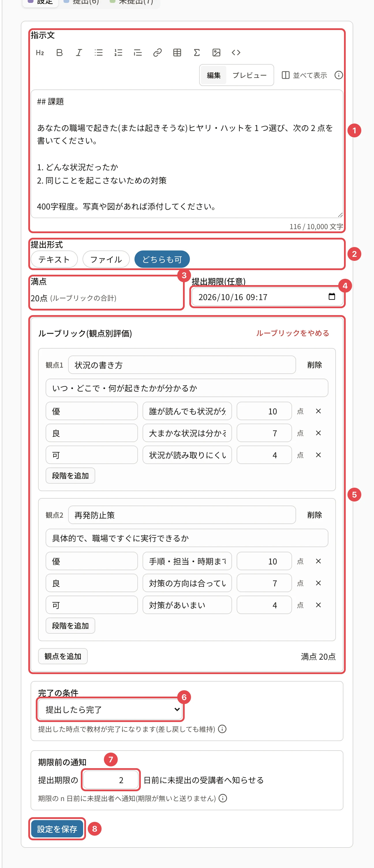
Task: Click ルーブリックをやめる link
Action: pyautogui.click(x=292, y=333)
